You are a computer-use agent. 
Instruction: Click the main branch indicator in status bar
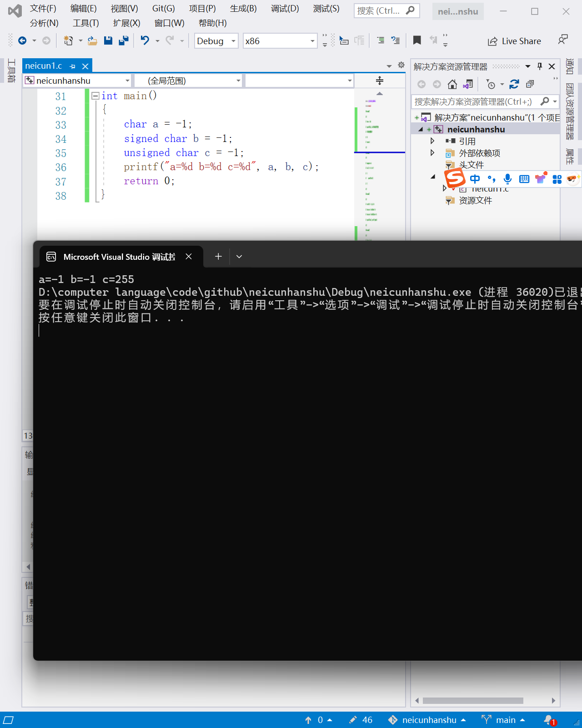(x=504, y=720)
